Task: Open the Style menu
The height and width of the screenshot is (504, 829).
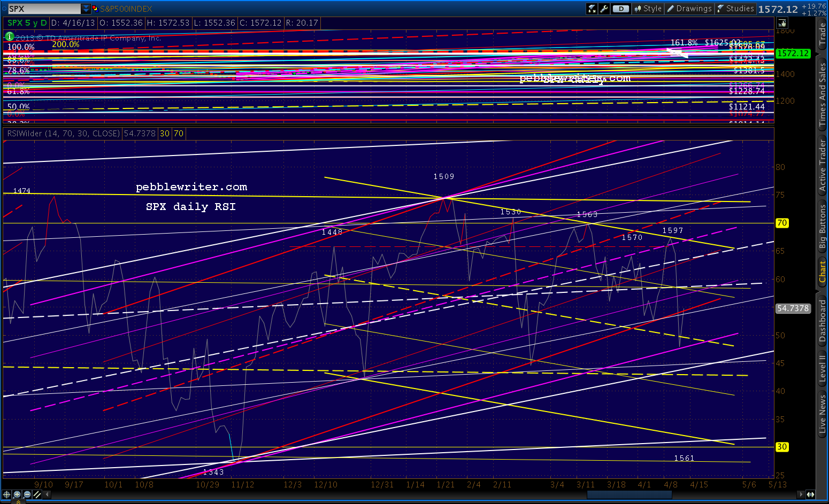Action: [x=648, y=9]
